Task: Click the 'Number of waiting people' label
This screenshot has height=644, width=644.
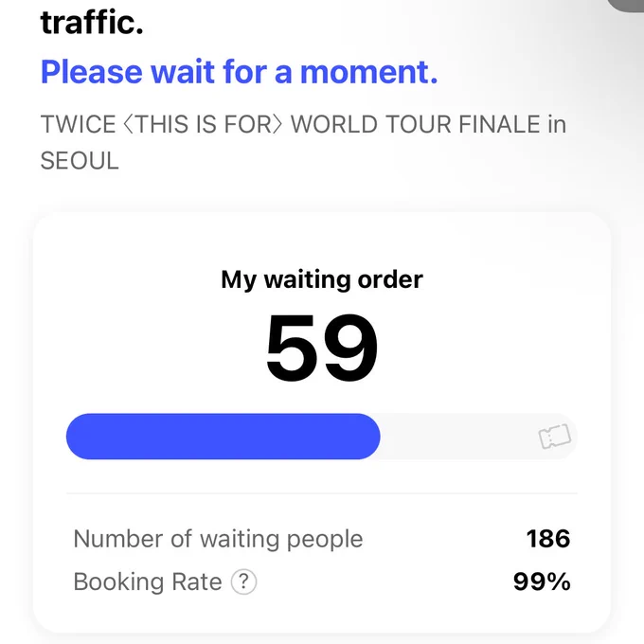Action: click(x=218, y=539)
